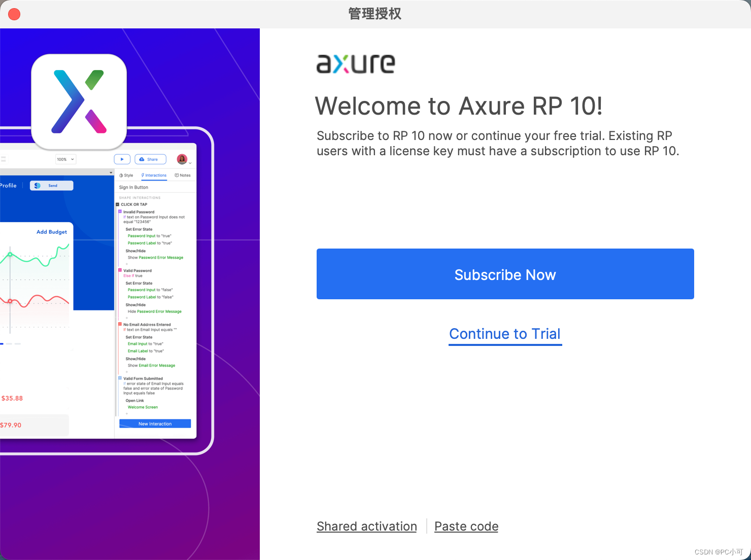Screen dimensions: 751x560
Task: Collapse the CLICK OR TAP section
Action: point(118,204)
